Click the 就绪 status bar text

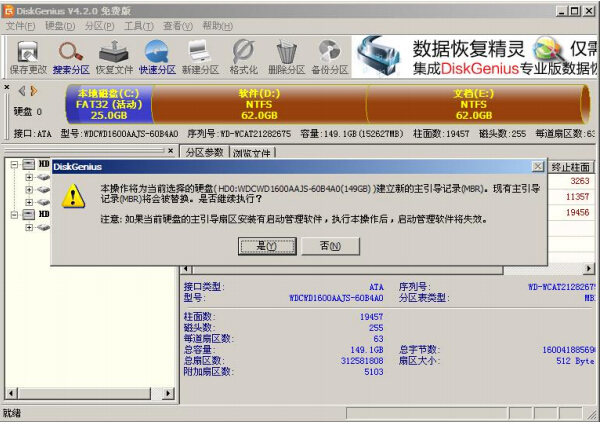[x=12, y=413]
